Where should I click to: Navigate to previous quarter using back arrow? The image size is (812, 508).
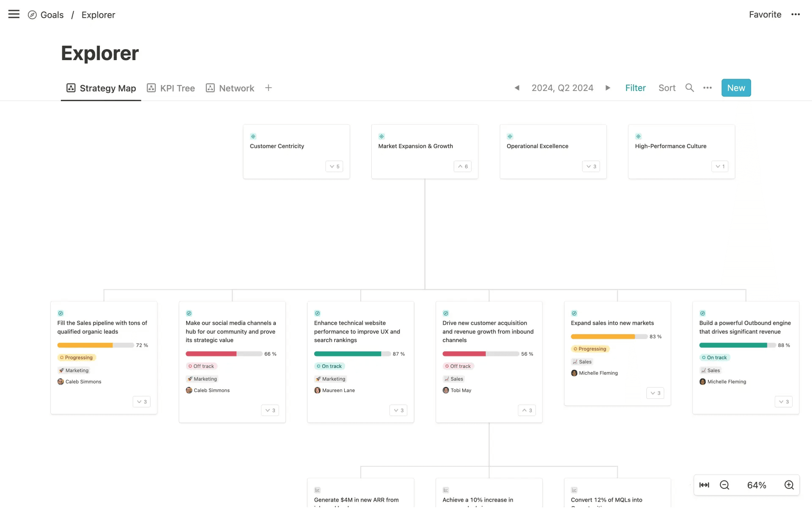click(x=516, y=88)
